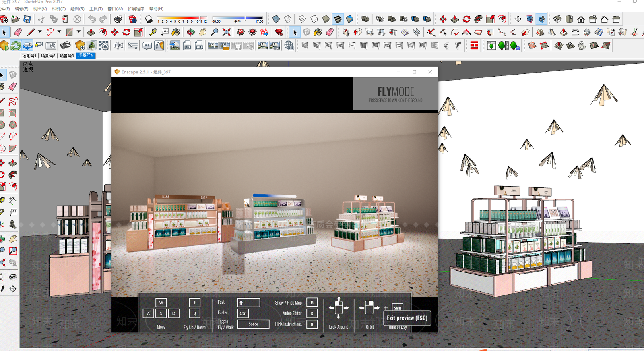Open the 编辑(E) menu
The image size is (644, 351).
click(21, 8)
